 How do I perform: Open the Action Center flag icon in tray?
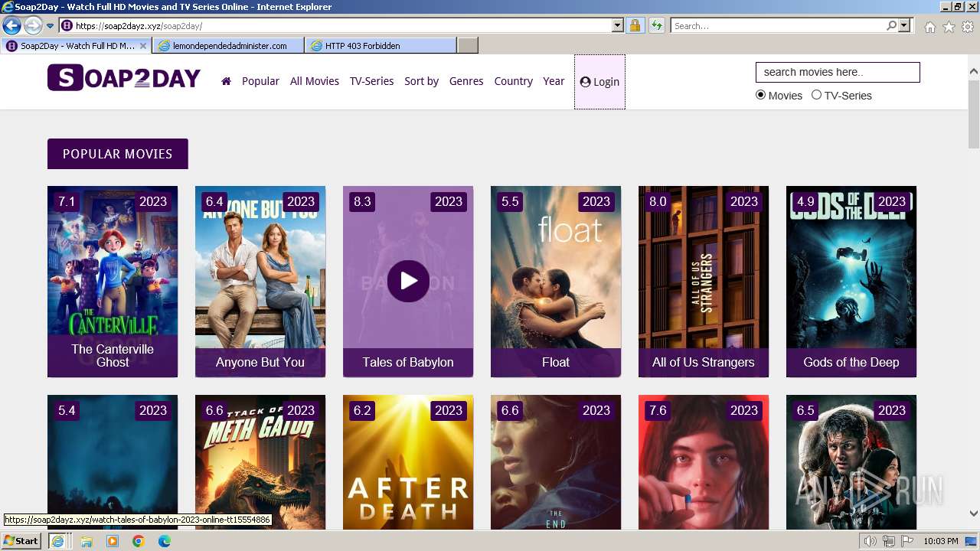click(x=906, y=541)
